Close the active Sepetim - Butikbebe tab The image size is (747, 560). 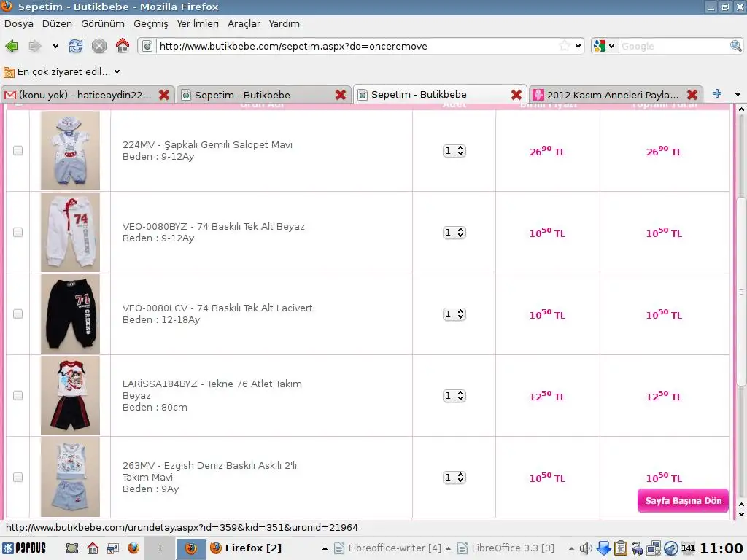[x=516, y=95]
